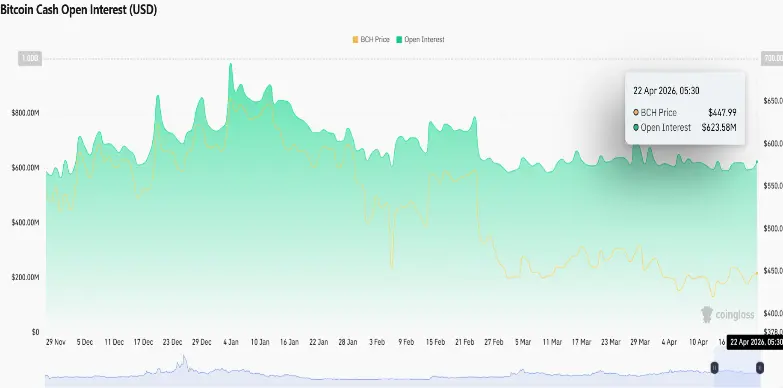Click the 3 Feb date on the x-axis

377,342
